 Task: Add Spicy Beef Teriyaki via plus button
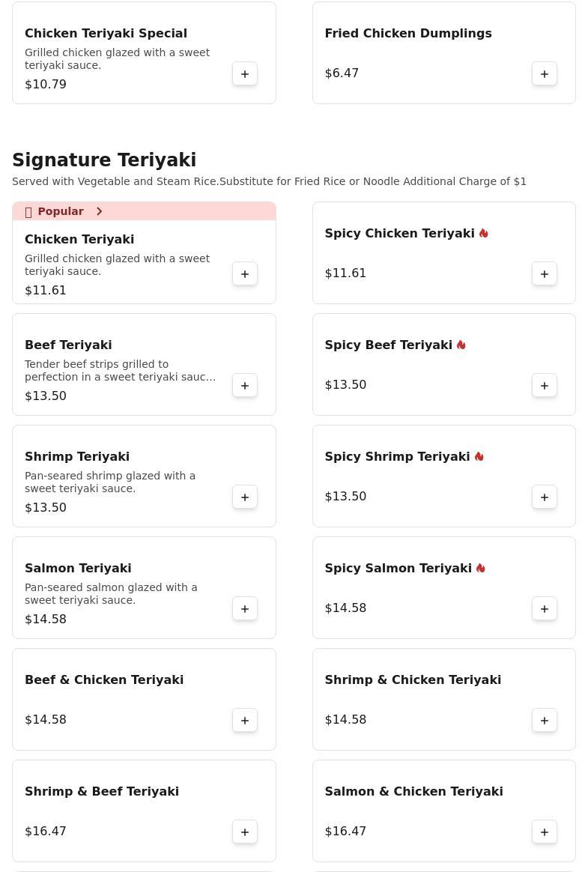coord(545,385)
